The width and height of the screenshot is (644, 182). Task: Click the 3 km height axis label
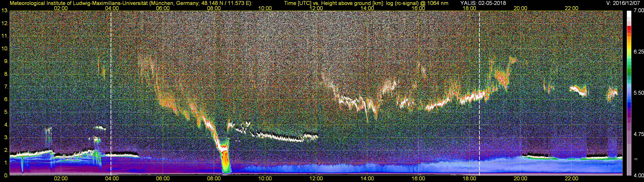coord(6,137)
